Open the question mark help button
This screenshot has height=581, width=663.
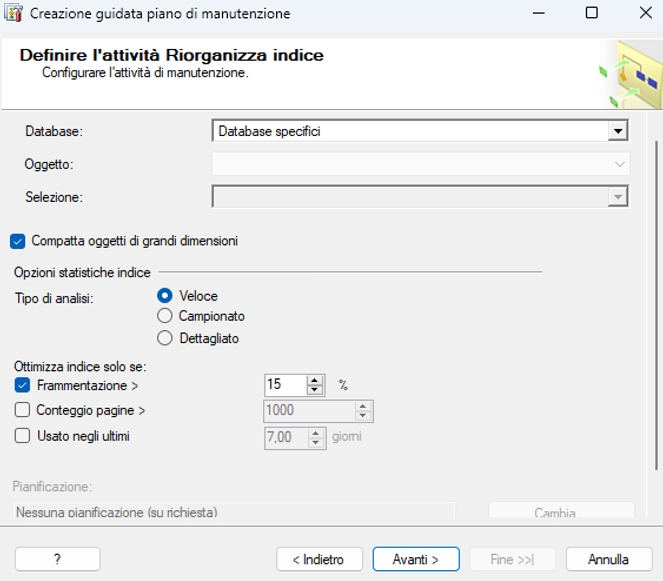[x=58, y=559]
